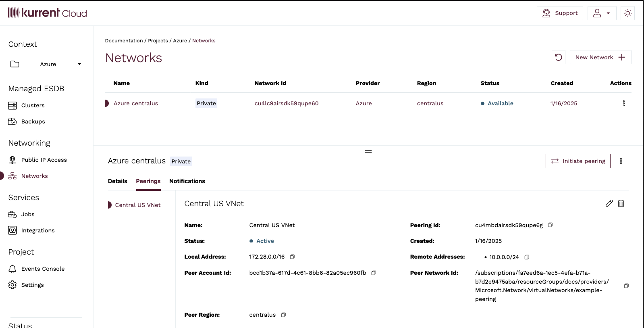The width and height of the screenshot is (644, 328).
Task: Copy the Peer Account Id
Action: [374, 273]
